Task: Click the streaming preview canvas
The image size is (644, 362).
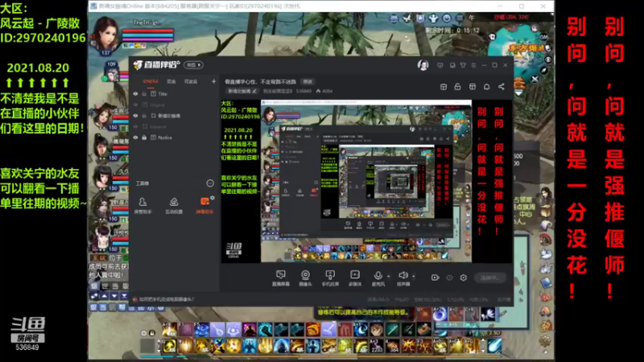Action: [x=366, y=181]
